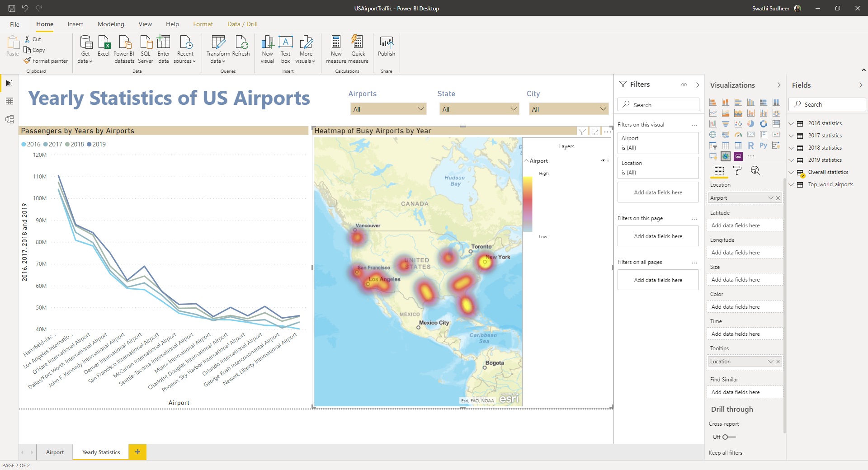This screenshot has width=868, height=470.
Task: Collapse the Visualizations pane
Action: pyautogui.click(x=779, y=85)
